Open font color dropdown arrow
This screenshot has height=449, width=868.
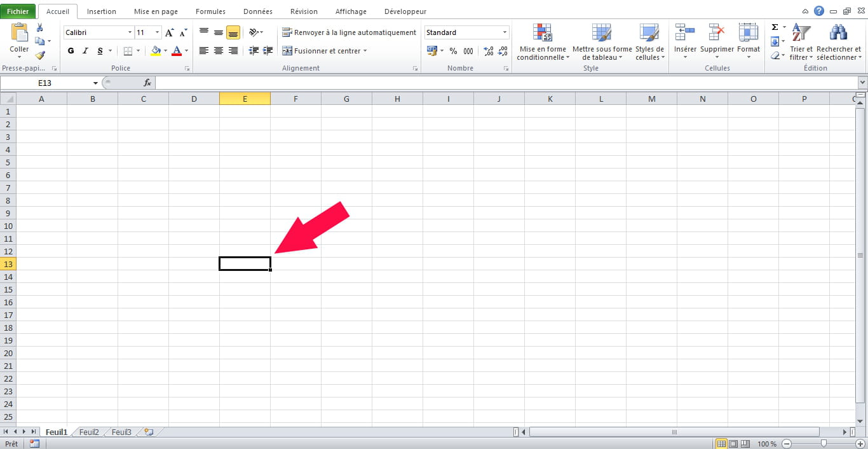tap(186, 51)
